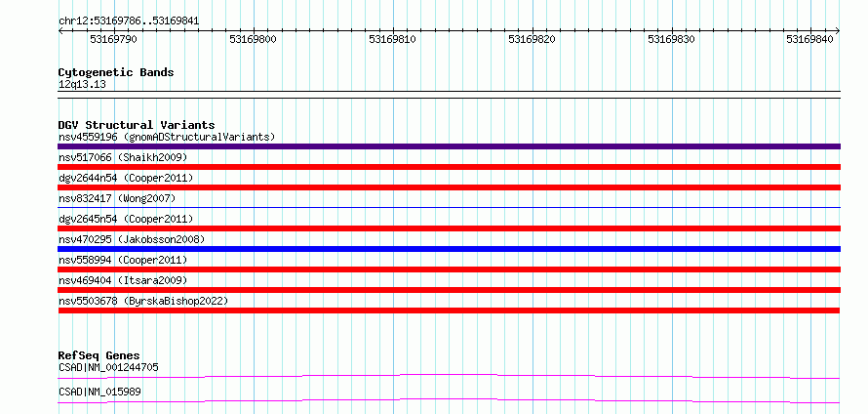Click variant label dgv2645n54 (Cooper2011)
868x414 pixels.
tap(126, 219)
